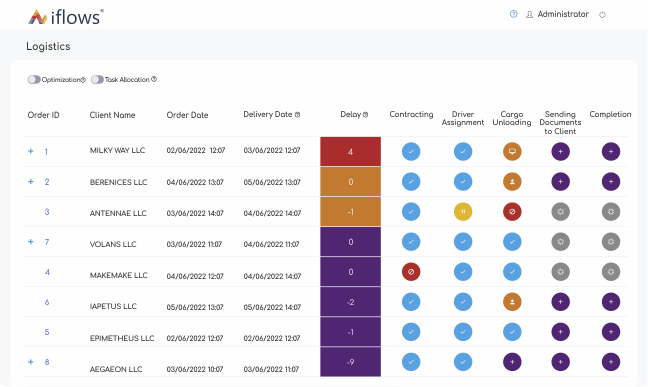Viewport: 648px width, 387px height.
Task: Click the gray Completion gear icon for VOLANS LLC
Action: pyautogui.click(x=611, y=242)
